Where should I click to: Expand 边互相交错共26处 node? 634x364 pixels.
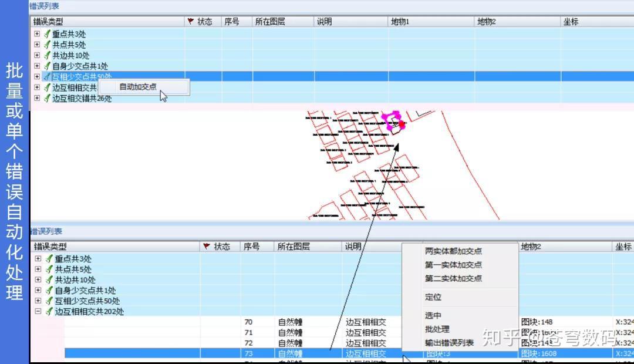[x=37, y=98]
